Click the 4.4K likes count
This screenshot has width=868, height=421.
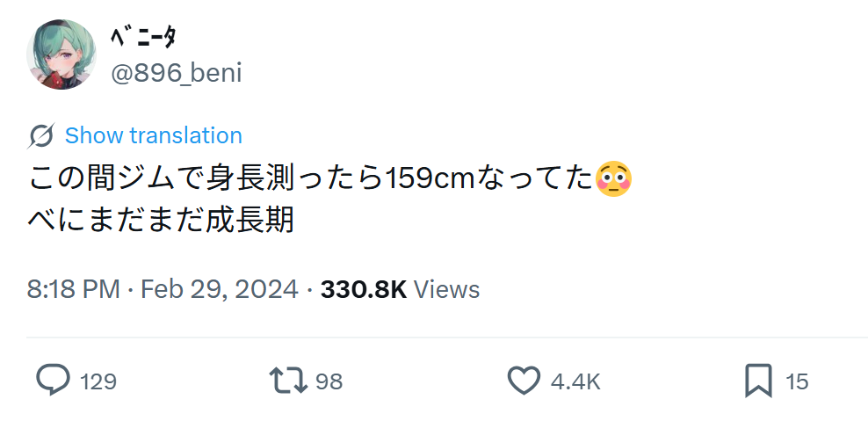click(575, 381)
